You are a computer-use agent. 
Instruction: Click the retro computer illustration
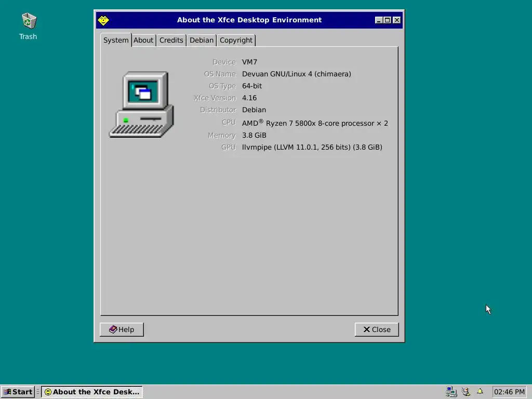pyautogui.click(x=141, y=104)
